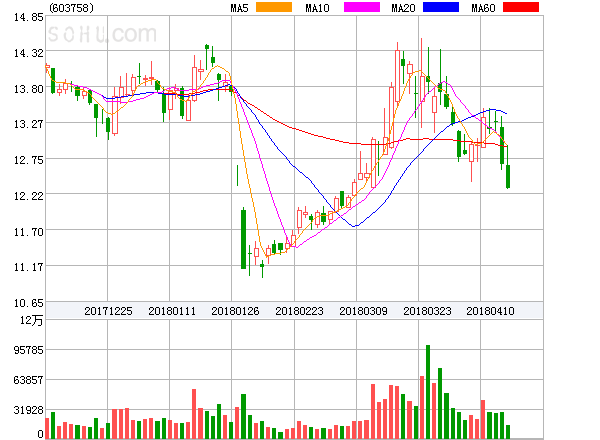Click the blue MA20 legend swatch
Viewport: 600px width, 440px height.
(441, 7)
